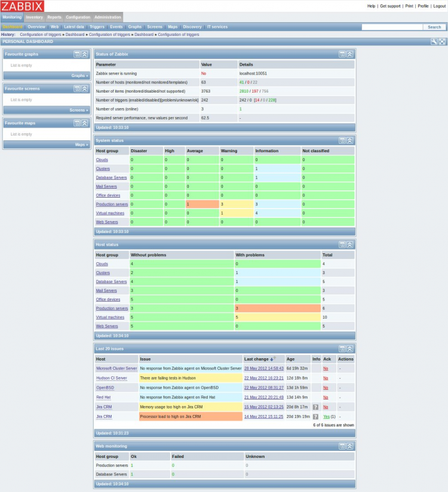Collapse the Last 20 issues widget
This screenshot has height=492, width=448.
[x=349, y=349]
